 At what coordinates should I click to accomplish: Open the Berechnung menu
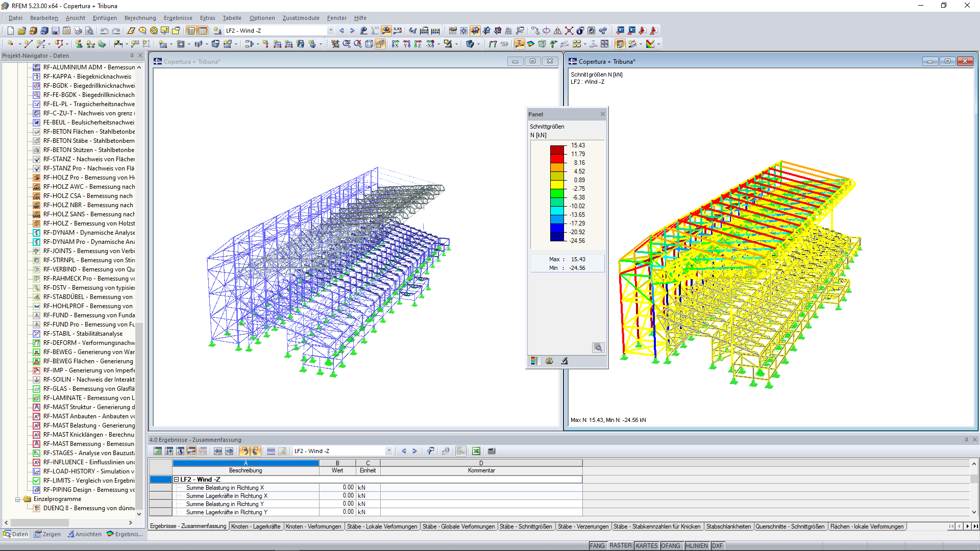[x=140, y=18]
